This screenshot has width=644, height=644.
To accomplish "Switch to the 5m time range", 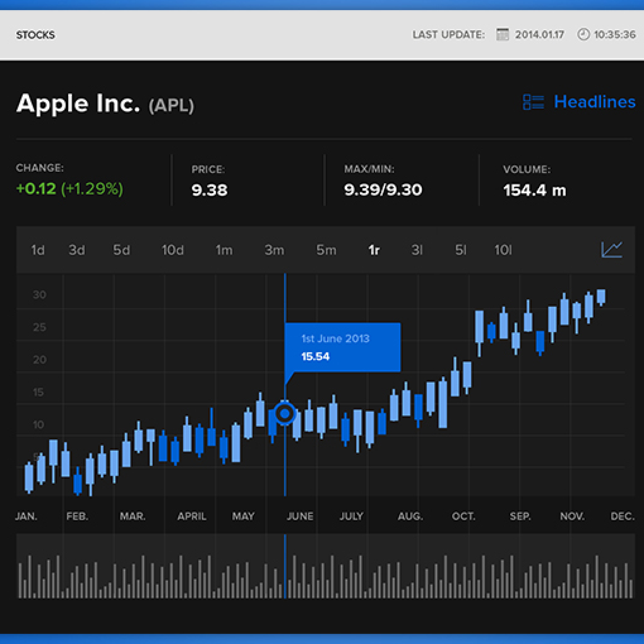I will click(326, 250).
